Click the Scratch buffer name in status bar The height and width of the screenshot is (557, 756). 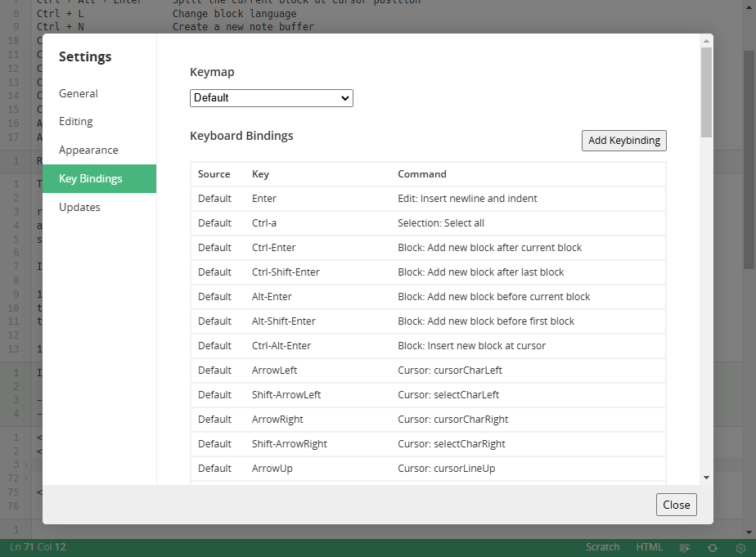[602, 547]
